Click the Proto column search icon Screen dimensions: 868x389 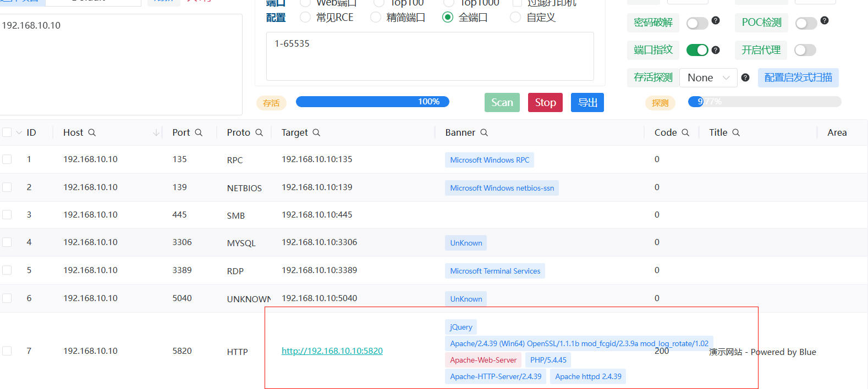click(x=259, y=132)
